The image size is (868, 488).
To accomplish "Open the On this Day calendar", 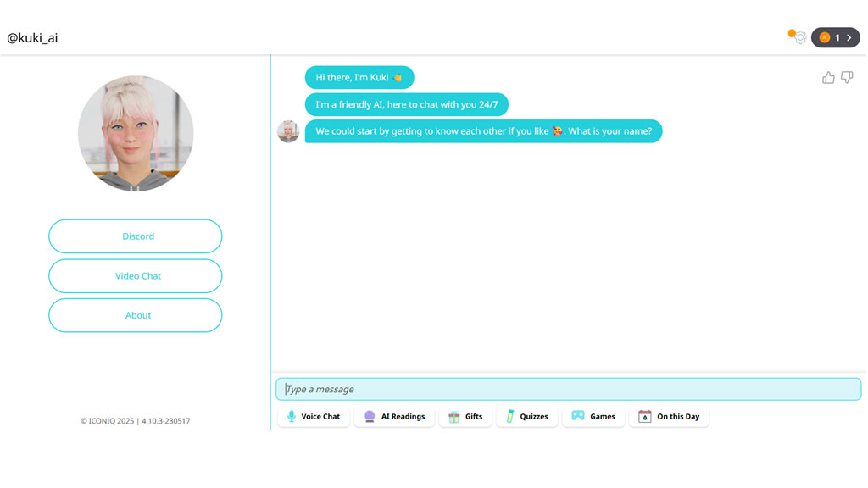I will coord(670,417).
